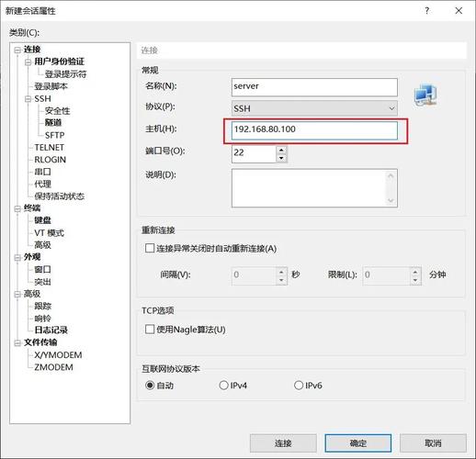The height and width of the screenshot is (459, 476).
Task: Select ZMODEM in the tree
Action: point(53,367)
